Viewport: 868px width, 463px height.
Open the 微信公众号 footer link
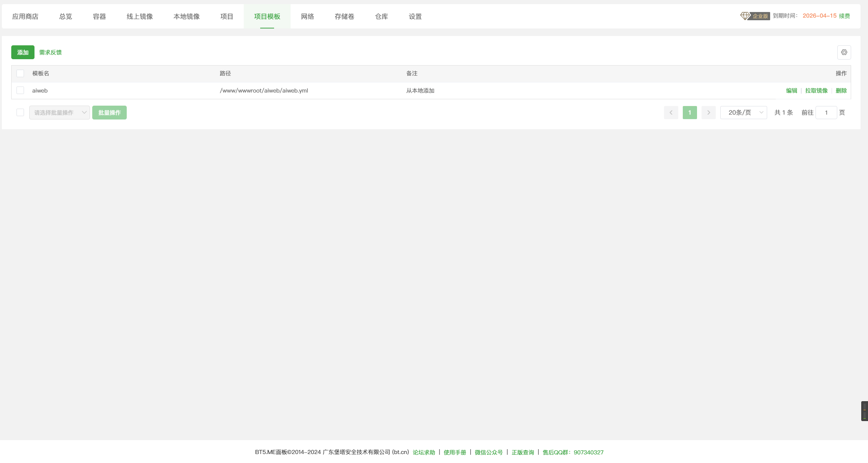coord(489,453)
